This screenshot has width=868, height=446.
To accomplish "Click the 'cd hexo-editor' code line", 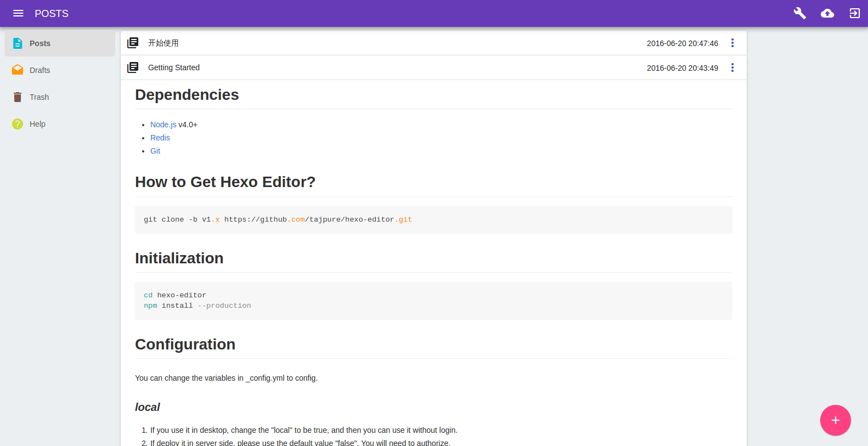I will 175,295.
